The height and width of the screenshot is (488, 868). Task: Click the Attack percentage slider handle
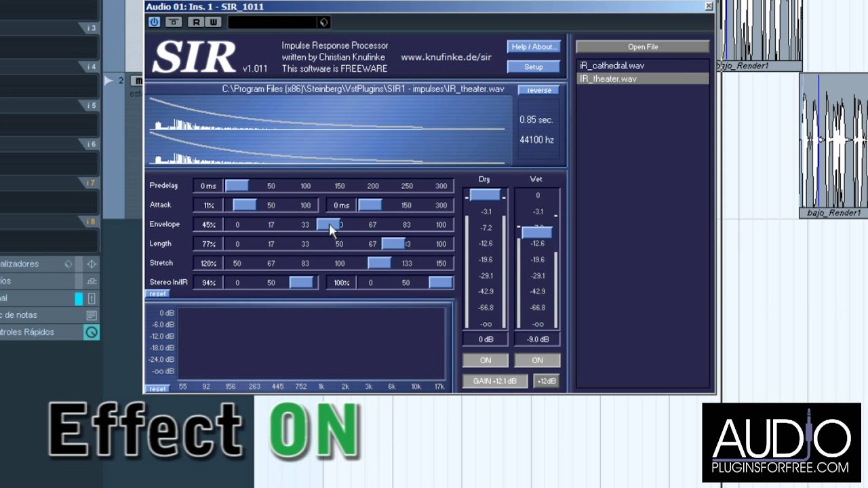pos(245,205)
